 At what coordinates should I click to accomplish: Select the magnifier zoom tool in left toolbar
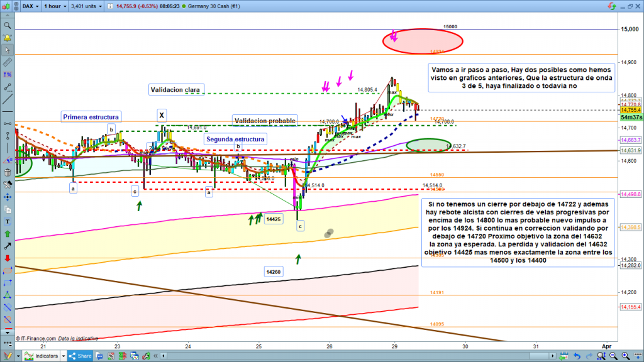point(7,26)
